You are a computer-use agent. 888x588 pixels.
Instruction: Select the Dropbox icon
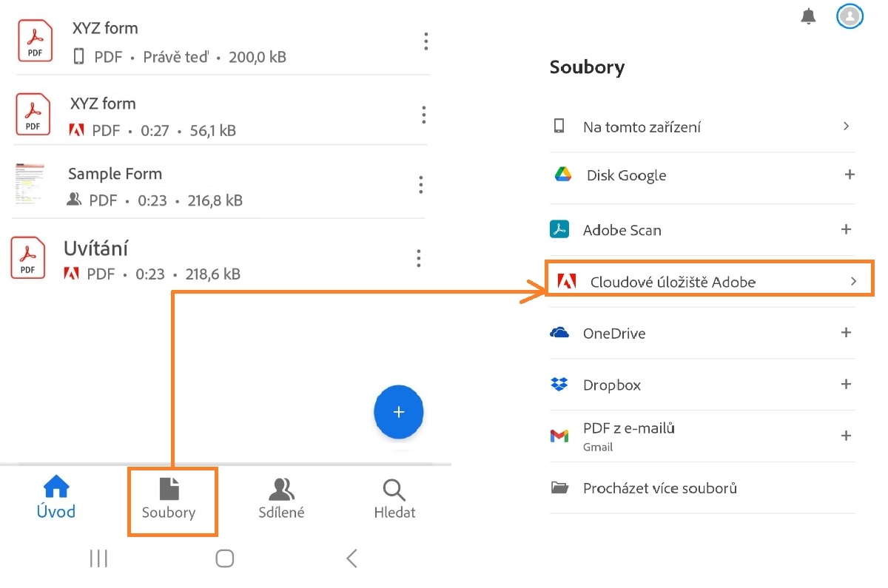pyautogui.click(x=559, y=384)
